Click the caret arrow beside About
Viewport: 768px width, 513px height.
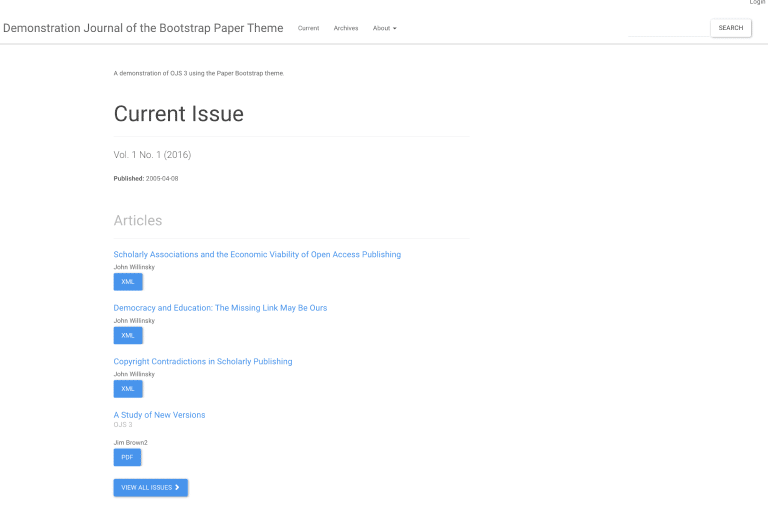click(x=395, y=29)
